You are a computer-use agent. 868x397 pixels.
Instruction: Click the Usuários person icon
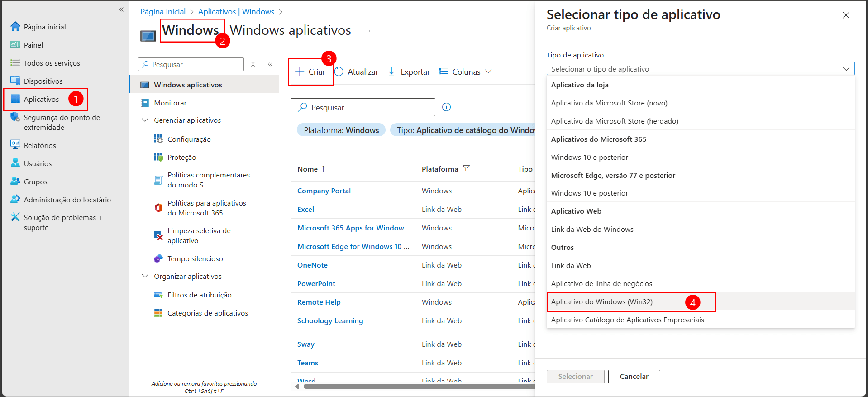[15, 163]
